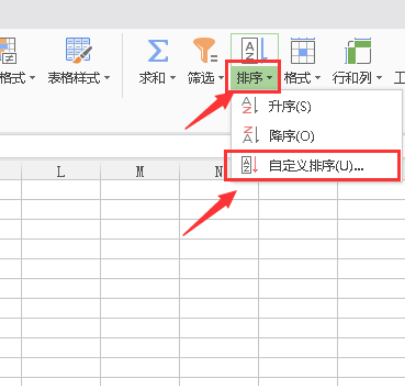Click the Filter (筛选) funnel icon

(205, 50)
